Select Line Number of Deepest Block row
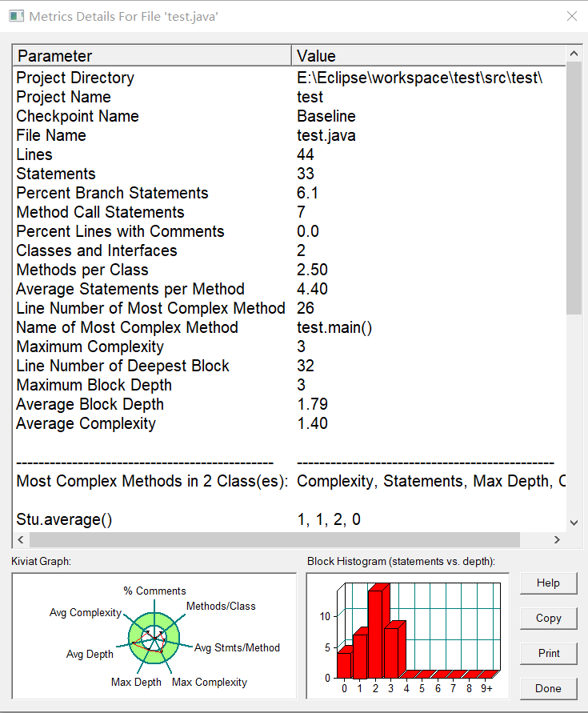Screen dimensions: 588x713 (290, 366)
